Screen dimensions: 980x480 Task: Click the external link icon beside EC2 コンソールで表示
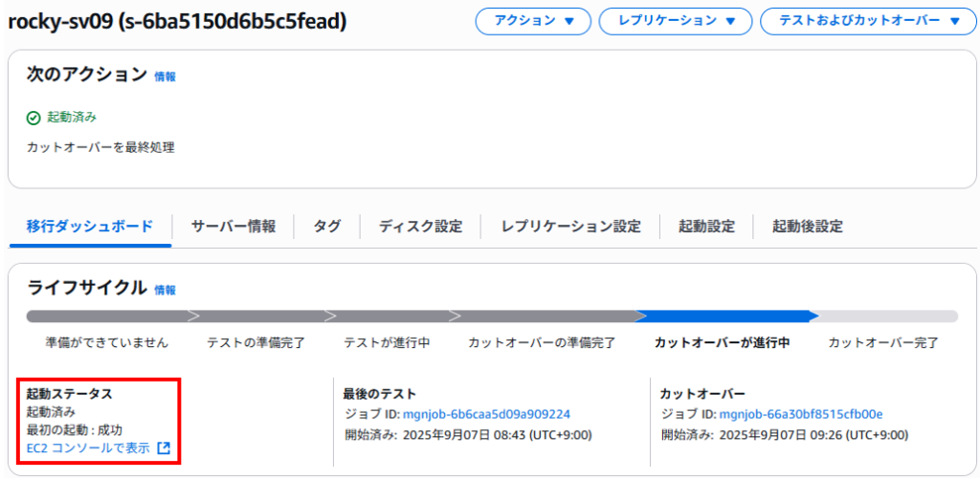click(164, 447)
